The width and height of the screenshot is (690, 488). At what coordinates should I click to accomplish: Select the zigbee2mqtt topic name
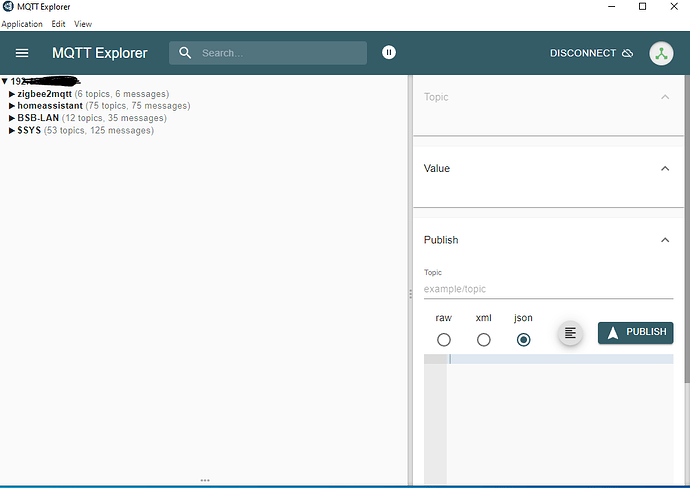pyautogui.click(x=44, y=94)
